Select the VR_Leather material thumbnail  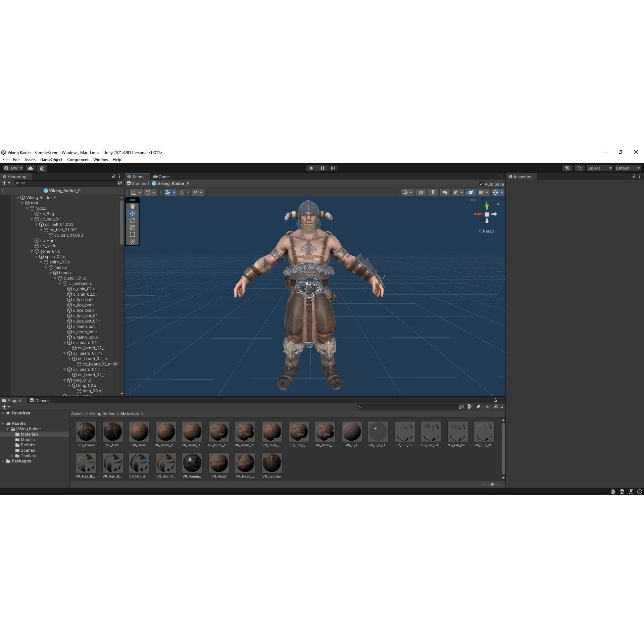pos(271,462)
